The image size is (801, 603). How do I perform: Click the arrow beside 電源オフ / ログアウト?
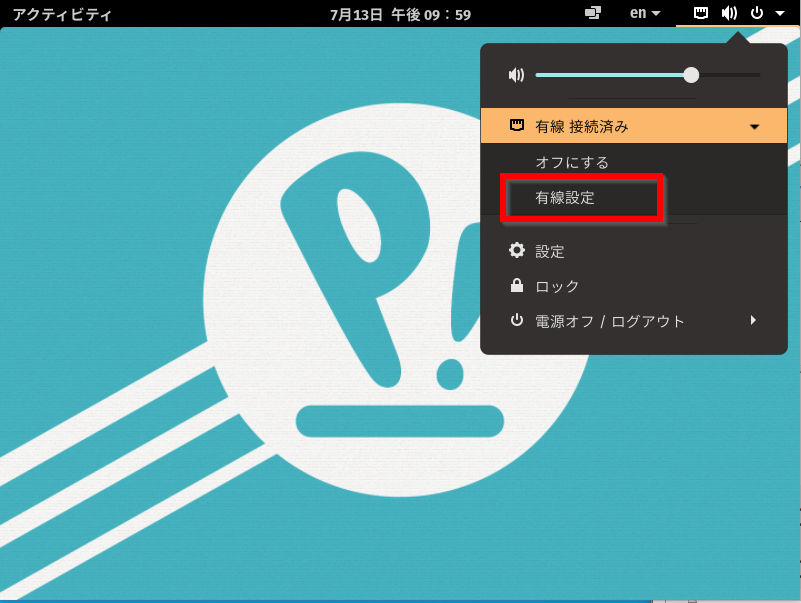753,320
